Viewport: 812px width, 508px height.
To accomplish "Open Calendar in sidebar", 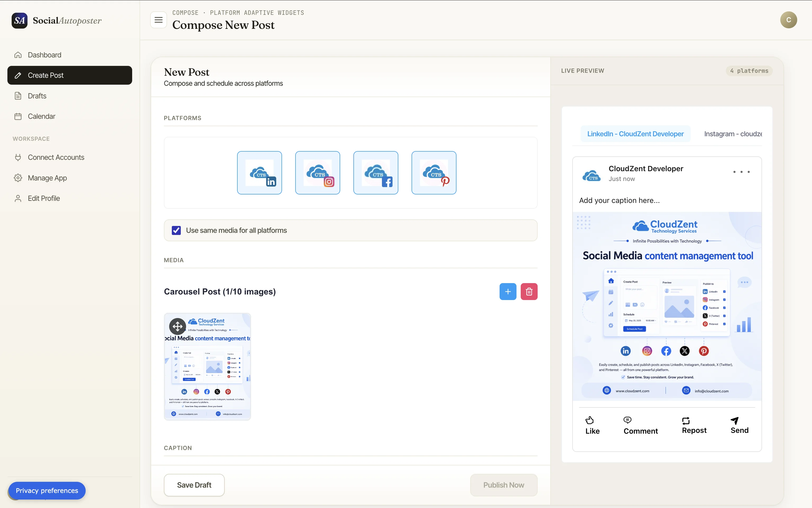I will click(70, 116).
